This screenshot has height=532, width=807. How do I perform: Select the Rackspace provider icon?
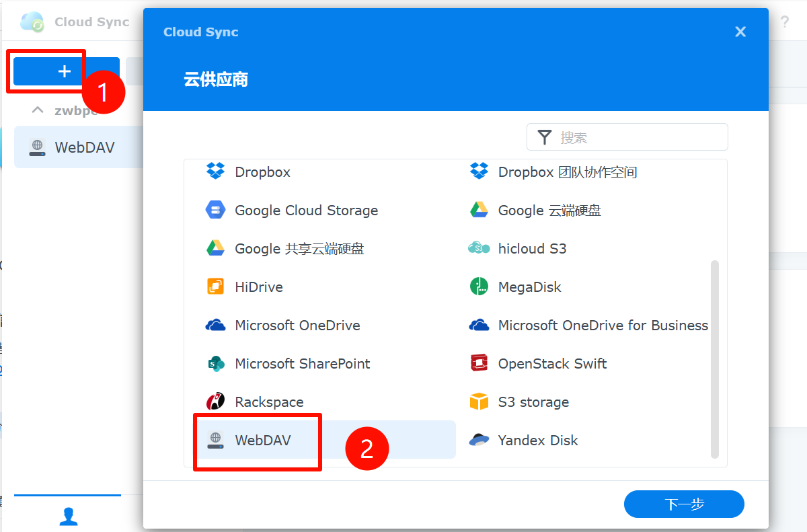[215, 402]
